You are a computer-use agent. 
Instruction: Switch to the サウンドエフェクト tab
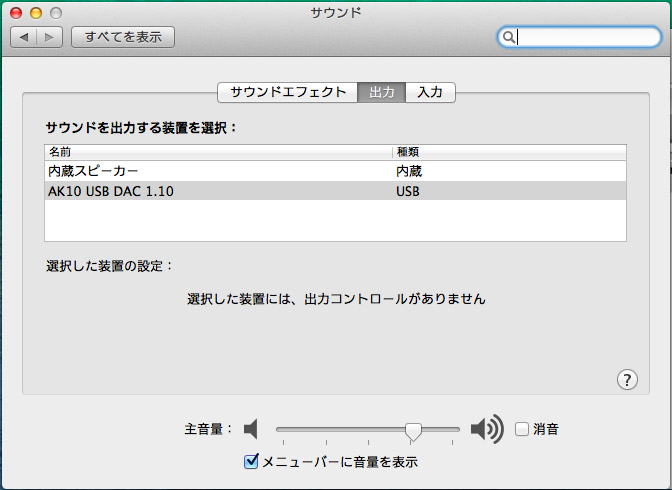[x=288, y=92]
